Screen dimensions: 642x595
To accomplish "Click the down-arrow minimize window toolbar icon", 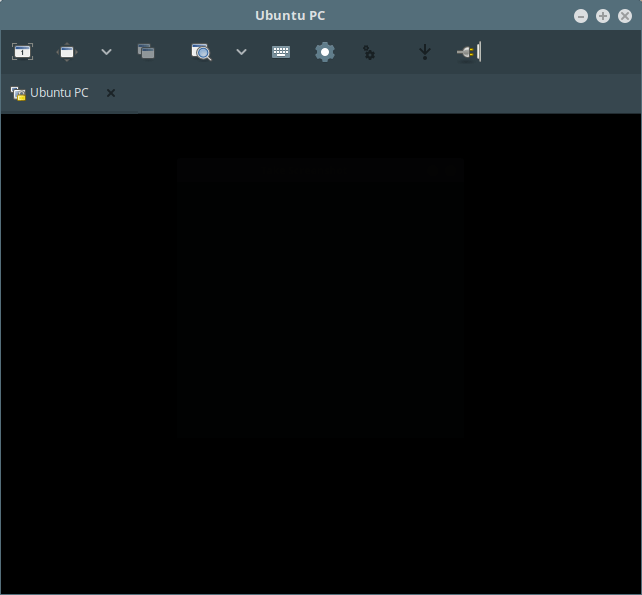I will click(x=425, y=52).
